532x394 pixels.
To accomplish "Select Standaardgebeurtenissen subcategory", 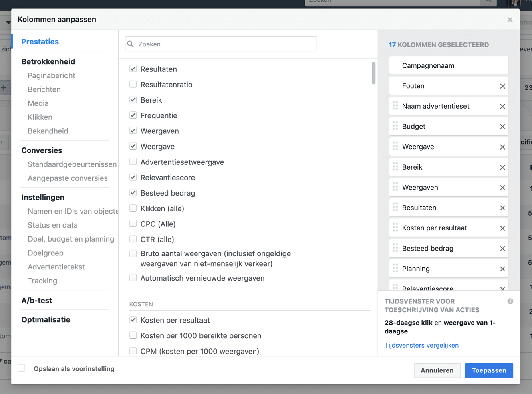I will [72, 164].
